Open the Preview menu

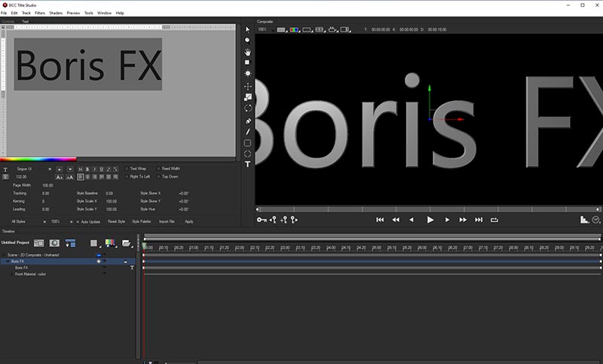[73, 13]
